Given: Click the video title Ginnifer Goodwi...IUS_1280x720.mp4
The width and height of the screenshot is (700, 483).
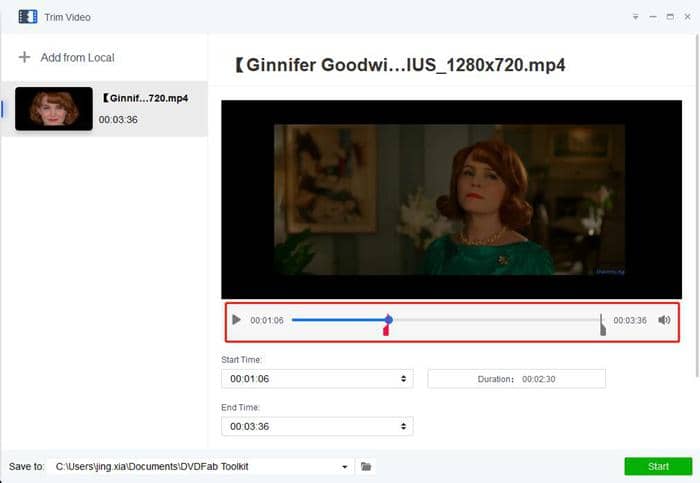Looking at the screenshot, I should click(400, 65).
